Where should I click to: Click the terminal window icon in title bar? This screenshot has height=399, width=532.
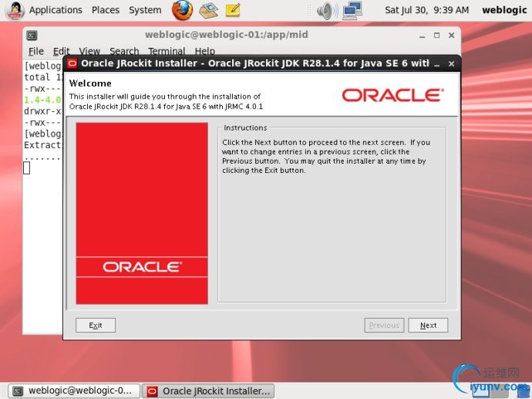pyautogui.click(x=32, y=35)
